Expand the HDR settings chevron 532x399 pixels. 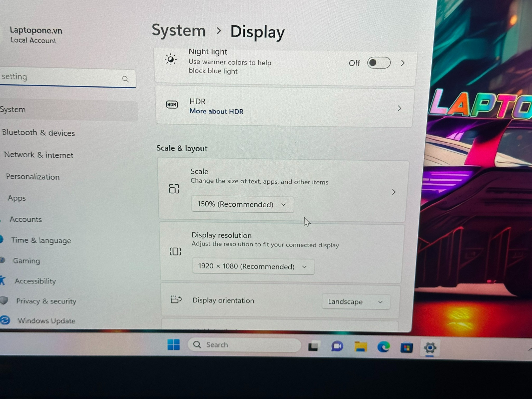(x=400, y=109)
